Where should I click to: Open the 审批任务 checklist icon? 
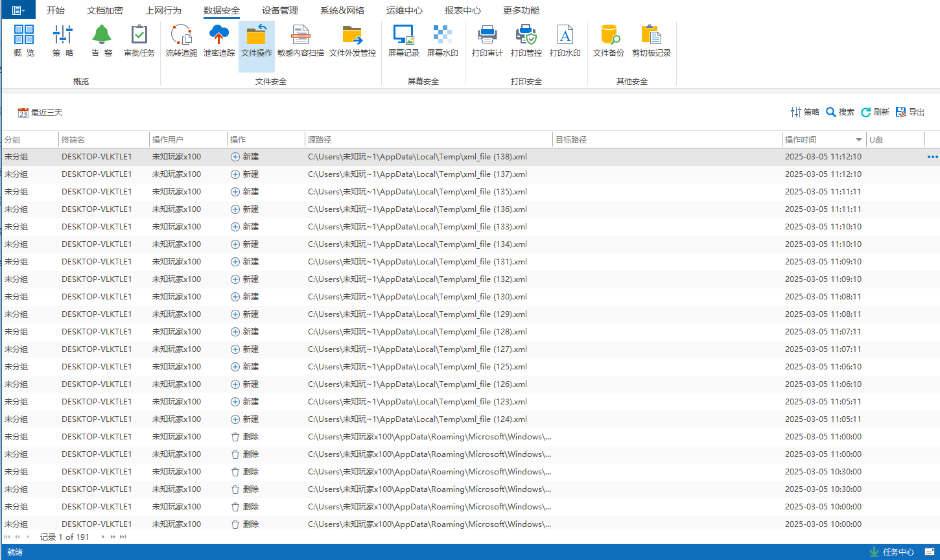click(x=139, y=41)
